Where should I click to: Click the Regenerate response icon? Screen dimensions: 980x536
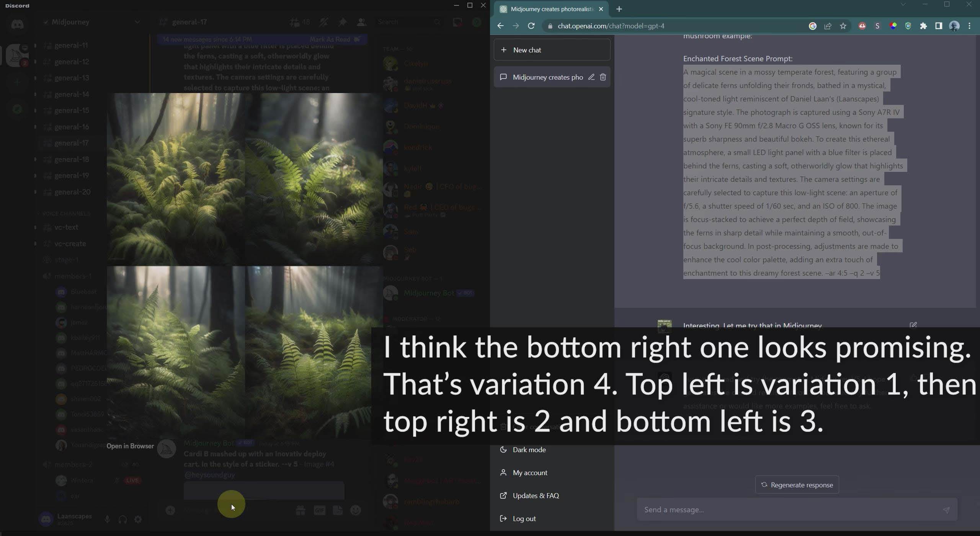coord(764,485)
